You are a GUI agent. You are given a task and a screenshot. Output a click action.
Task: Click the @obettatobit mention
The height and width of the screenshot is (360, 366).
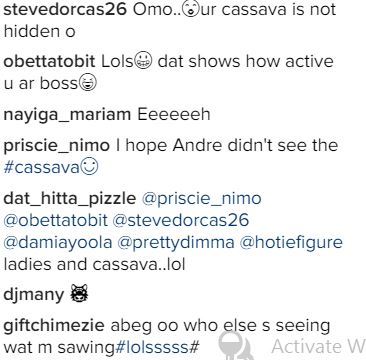pyautogui.click(x=56, y=221)
